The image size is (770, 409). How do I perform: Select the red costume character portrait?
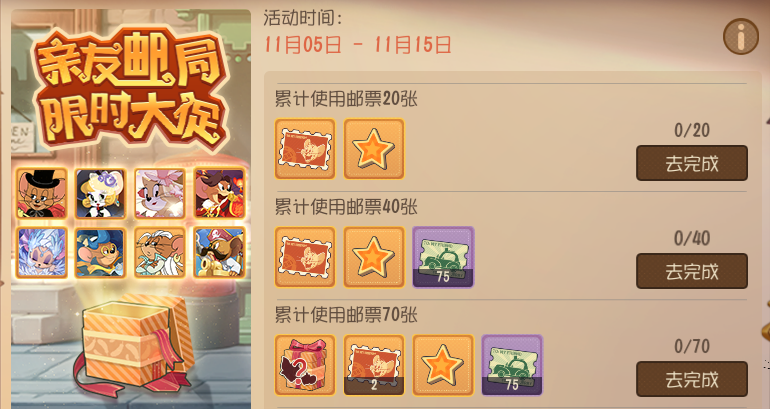click(220, 193)
